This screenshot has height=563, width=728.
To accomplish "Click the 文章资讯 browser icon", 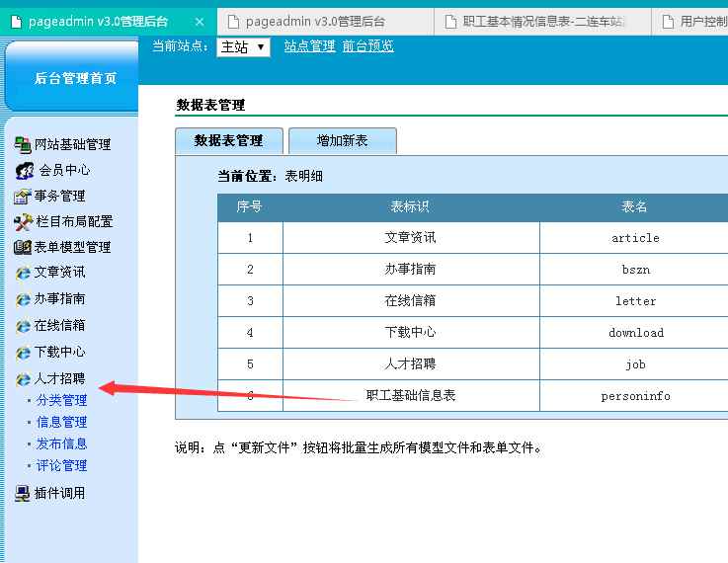I will point(24,273).
